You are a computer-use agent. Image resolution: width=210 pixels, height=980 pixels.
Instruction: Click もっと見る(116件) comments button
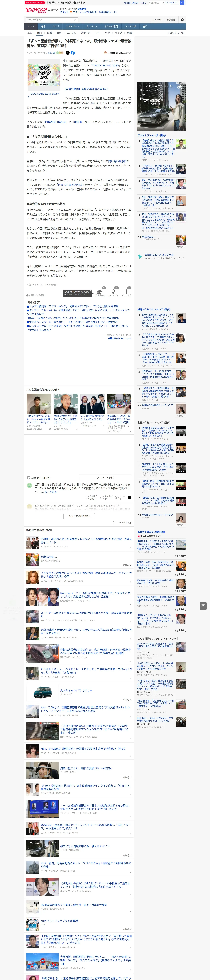pyautogui.click(x=79, y=516)
